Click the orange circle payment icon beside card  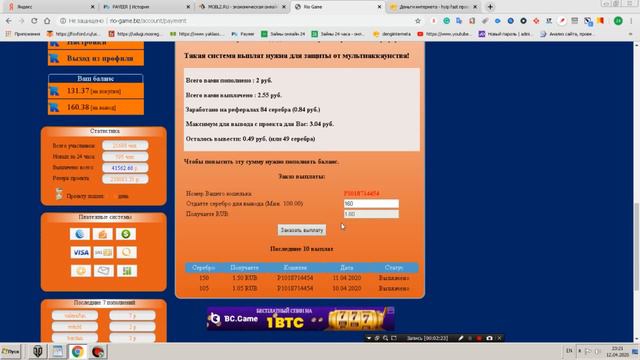[x=126, y=252]
